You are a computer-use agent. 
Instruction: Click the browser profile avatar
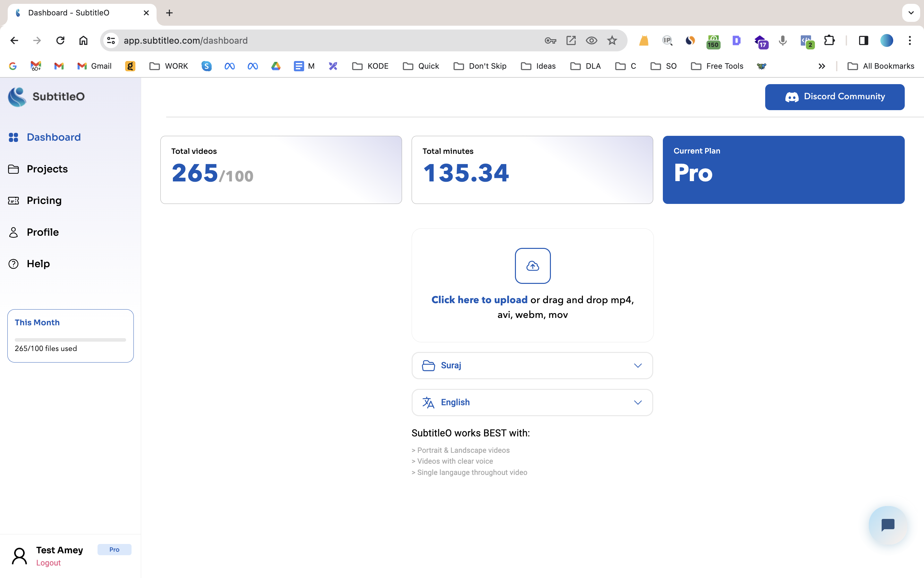[886, 40]
